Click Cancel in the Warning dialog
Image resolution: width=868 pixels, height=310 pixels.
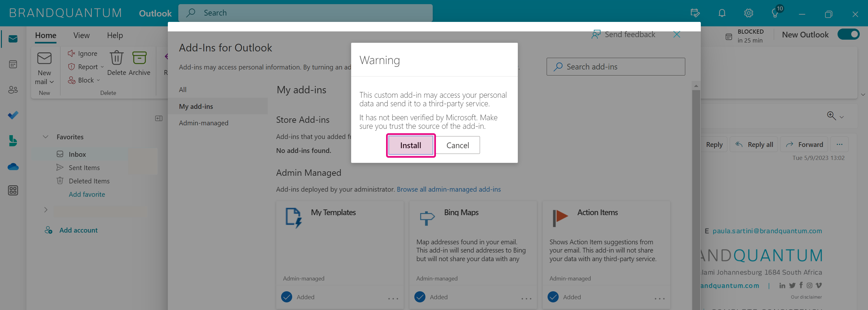pyautogui.click(x=457, y=145)
